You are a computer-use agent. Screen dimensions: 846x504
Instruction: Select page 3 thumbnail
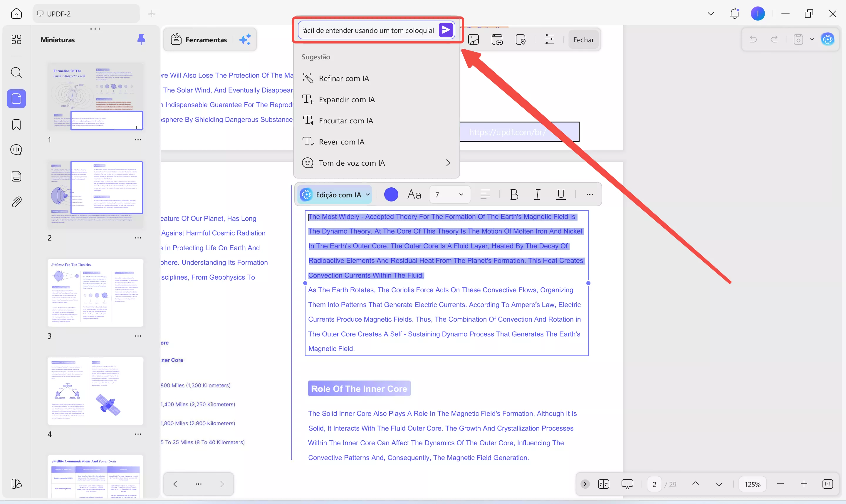pyautogui.click(x=95, y=293)
